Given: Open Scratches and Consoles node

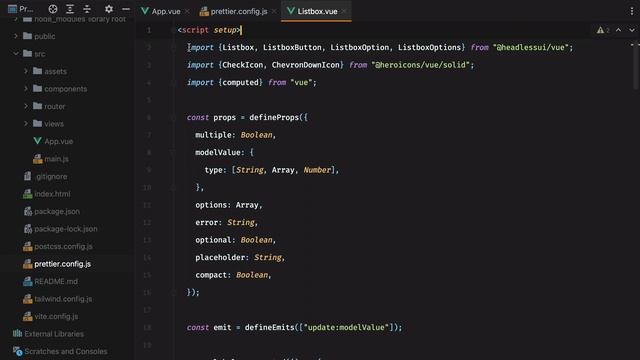Looking at the screenshot, I should (66, 351).
